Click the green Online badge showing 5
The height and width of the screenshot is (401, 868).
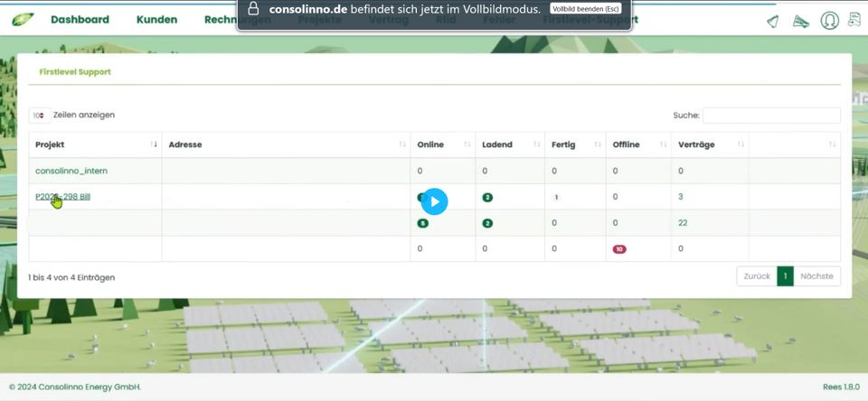(x=423, y=223)
